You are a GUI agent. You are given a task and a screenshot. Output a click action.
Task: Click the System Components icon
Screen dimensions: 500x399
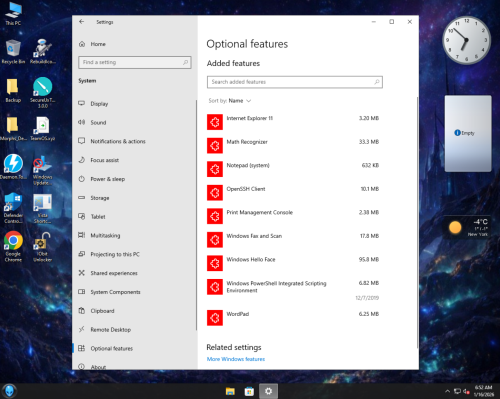(x=82, y=292)
